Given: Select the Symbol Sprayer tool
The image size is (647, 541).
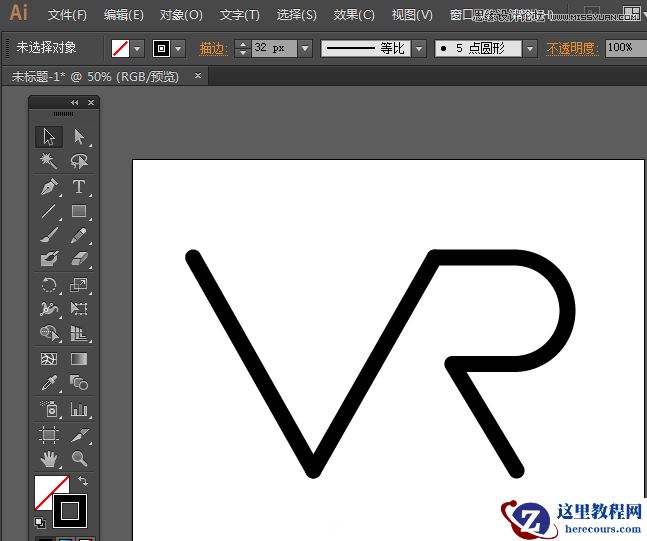Looking at the screenshot, I should 49,409.
